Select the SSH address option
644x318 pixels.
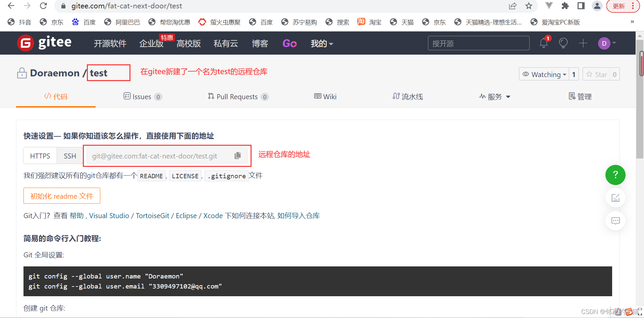point(70,156)
